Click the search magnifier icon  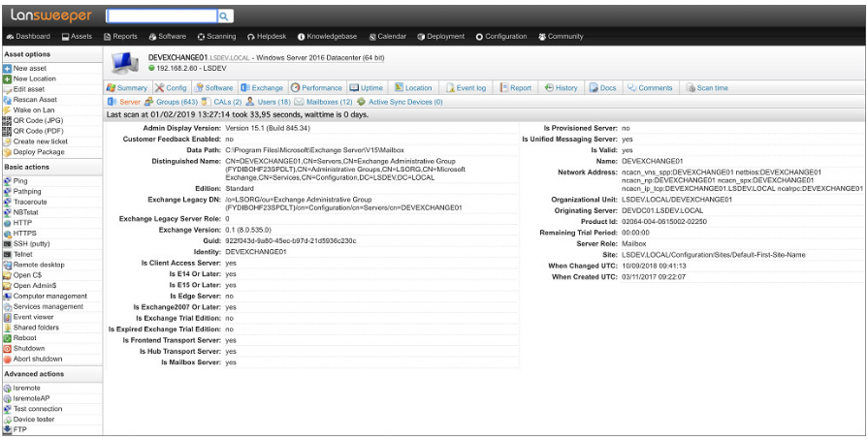click(x=224, y=16)
